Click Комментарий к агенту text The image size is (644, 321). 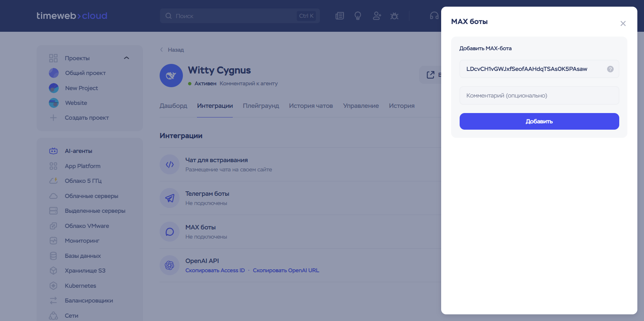(x=249, y=83)
